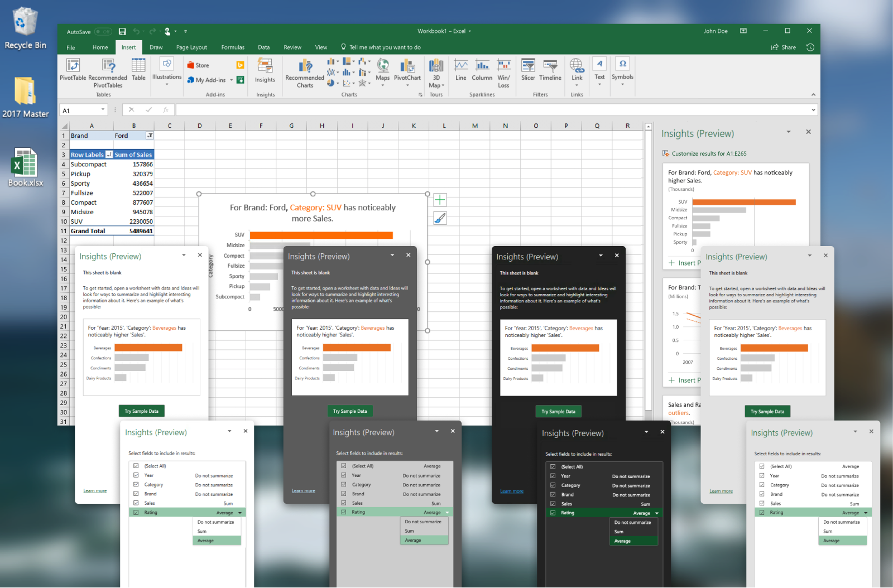Expand the Name Box dropdown

pos(103,110)
